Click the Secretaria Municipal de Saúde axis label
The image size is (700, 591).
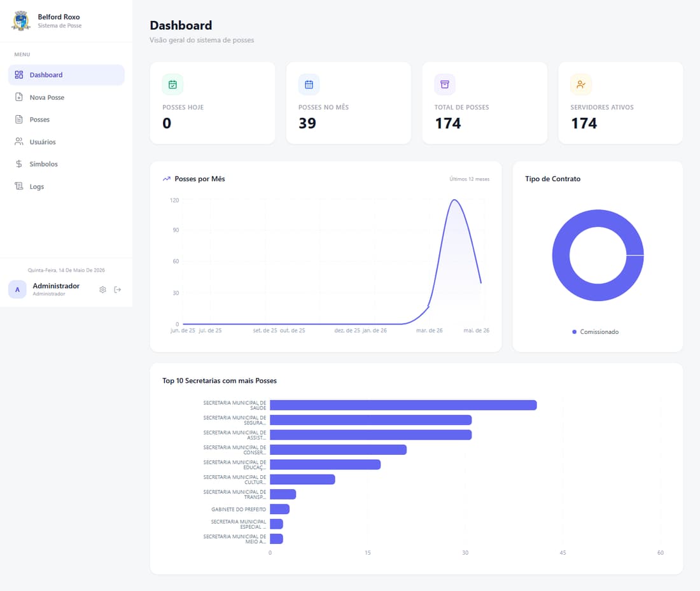(x=234, y=405)
